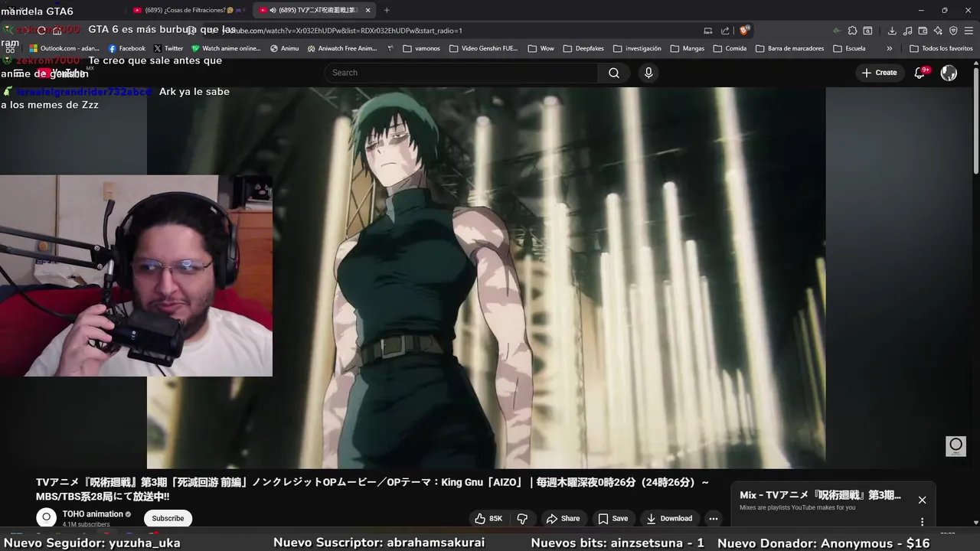Click the video title text below the player

pyautogui.click(x=373, y=490)
